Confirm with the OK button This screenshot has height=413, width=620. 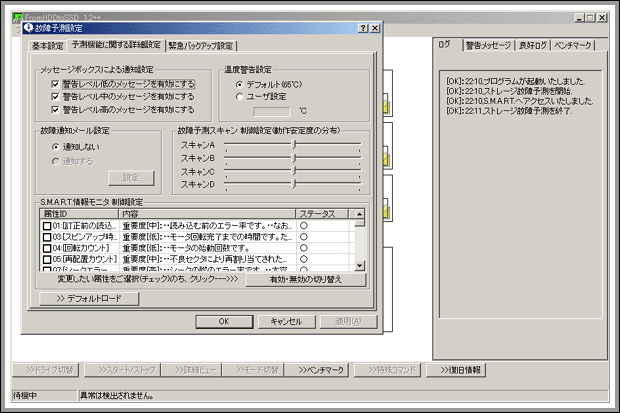point(224,321)
